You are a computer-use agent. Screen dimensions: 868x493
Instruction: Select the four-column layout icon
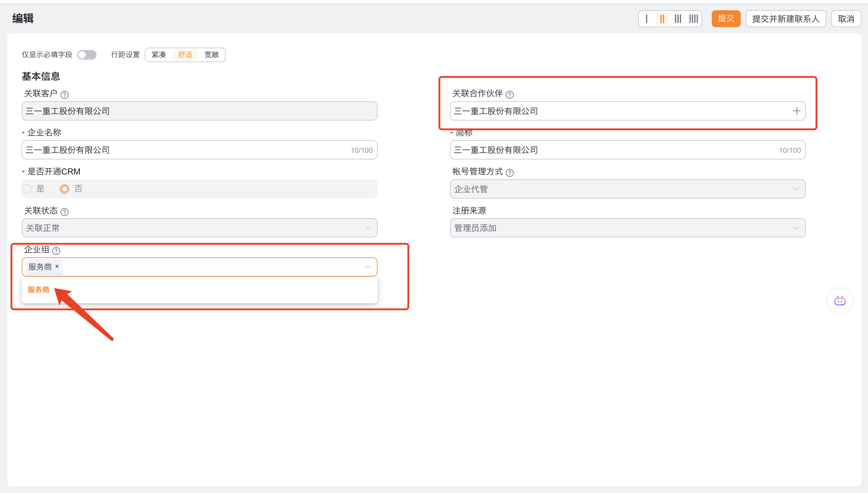point(693,19)
